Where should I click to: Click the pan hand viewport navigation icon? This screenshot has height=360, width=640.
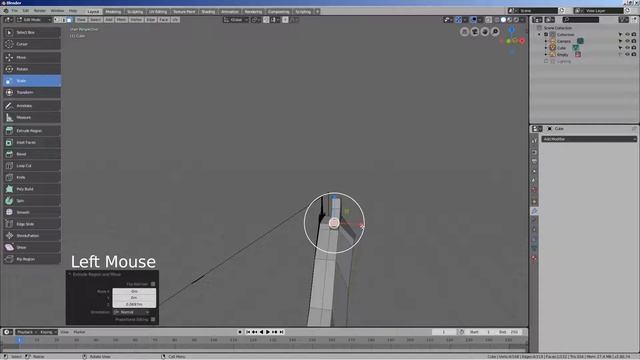pyautogui.click(x=485, y=32)
